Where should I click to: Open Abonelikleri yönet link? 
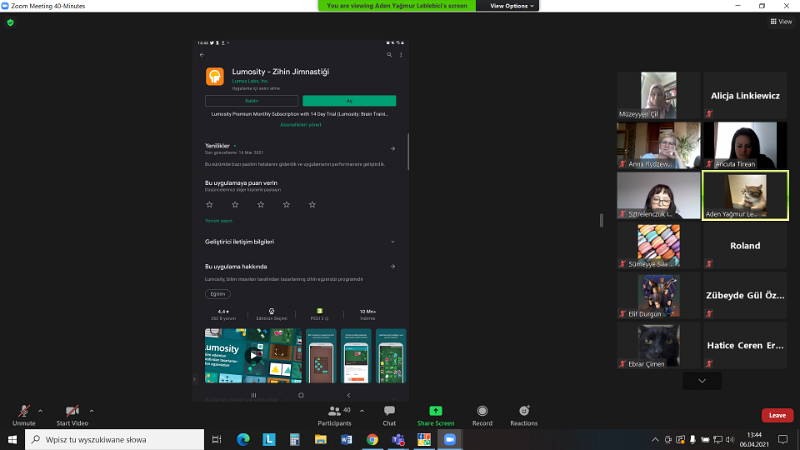click(x=301, y=124)
